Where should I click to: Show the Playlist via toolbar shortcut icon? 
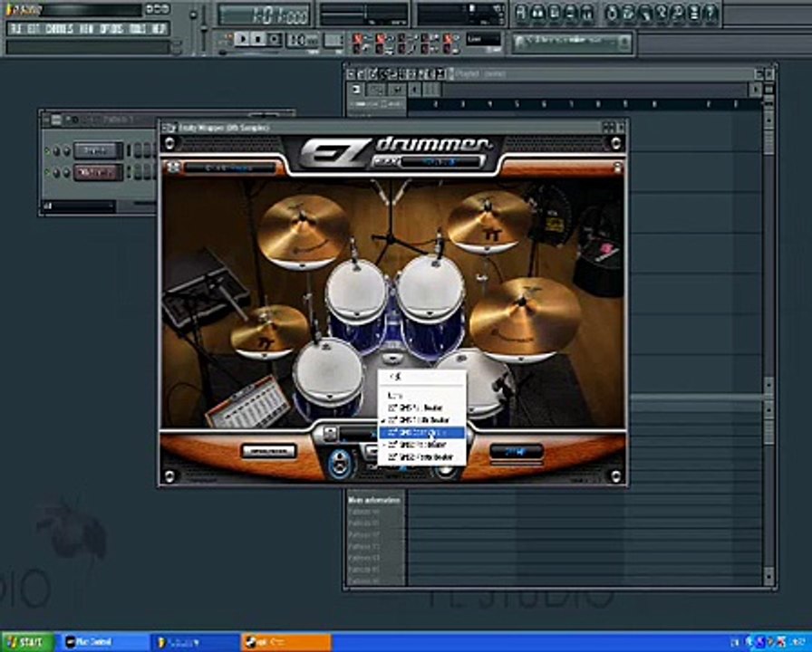click(x=521, y=13)
